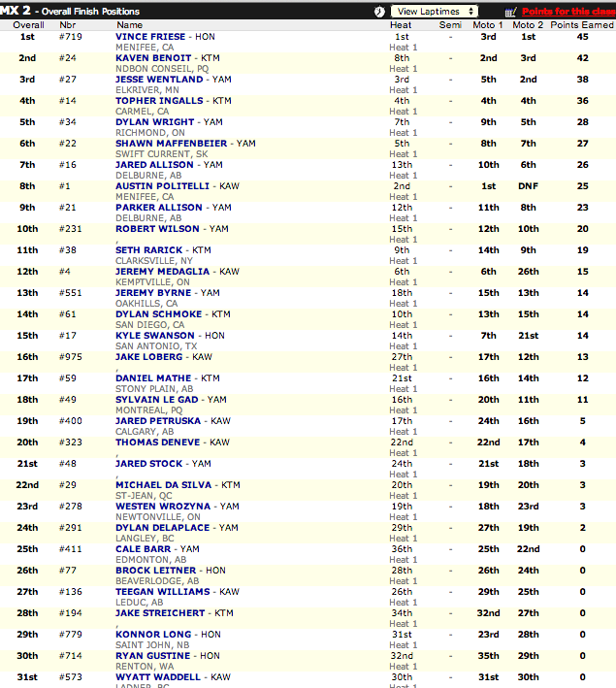Viewport: 616px width, 688px height.
Task: Click the Moto 1 column header
Action: [x=487, y=24]
